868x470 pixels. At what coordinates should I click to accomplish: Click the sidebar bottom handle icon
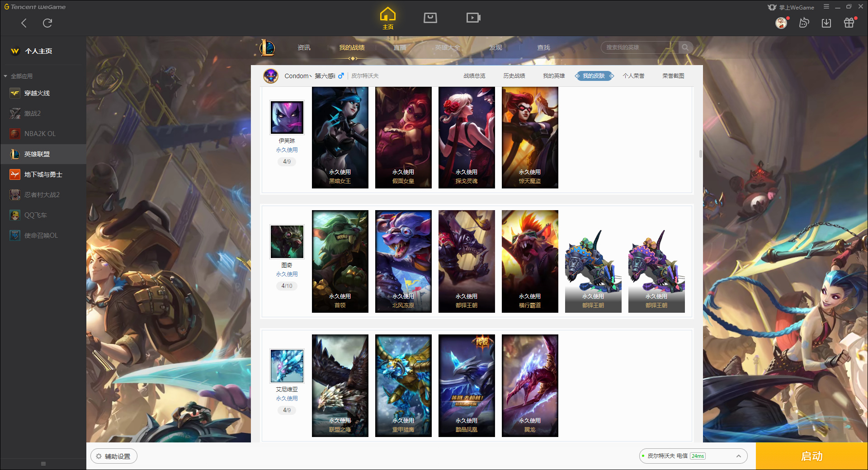click(x=43, y=464)
